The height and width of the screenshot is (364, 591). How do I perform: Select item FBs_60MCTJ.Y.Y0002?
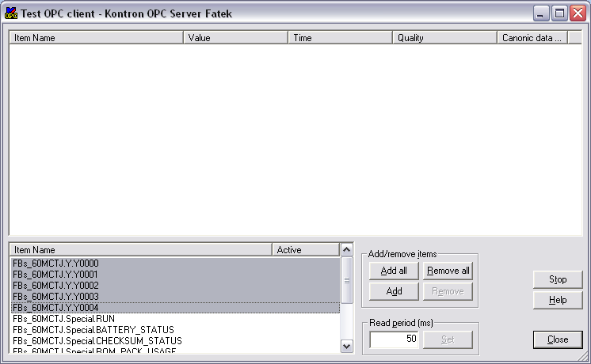pyautogui.click(x=175, y=286)
